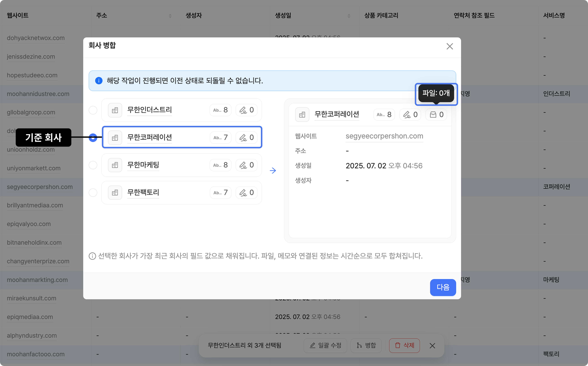
Task: Click the building icon beside 무한인더스트리
Action: [x=115, y=110]
